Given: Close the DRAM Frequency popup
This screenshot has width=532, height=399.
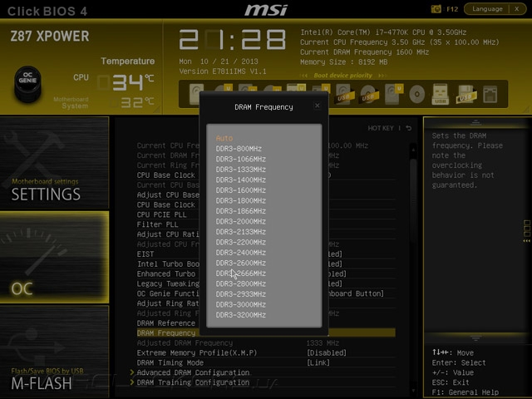Looking at the screenshot, I should click(318, 106).
